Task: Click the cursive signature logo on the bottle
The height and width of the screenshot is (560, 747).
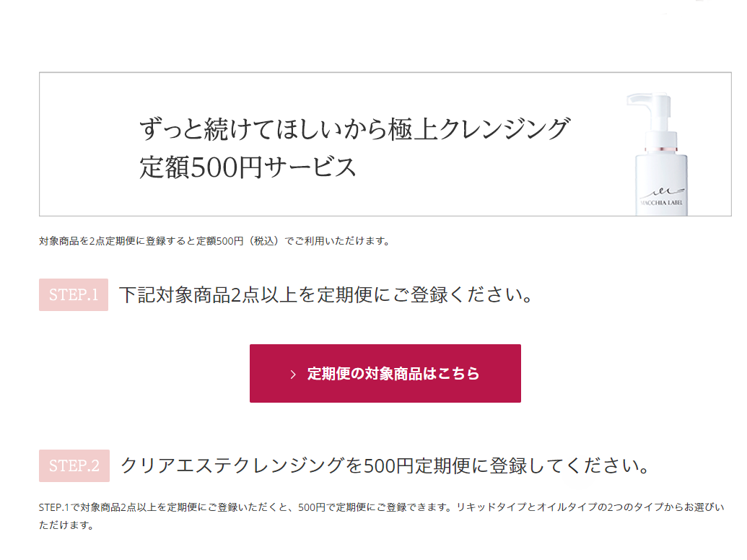Action: (663, 192)
